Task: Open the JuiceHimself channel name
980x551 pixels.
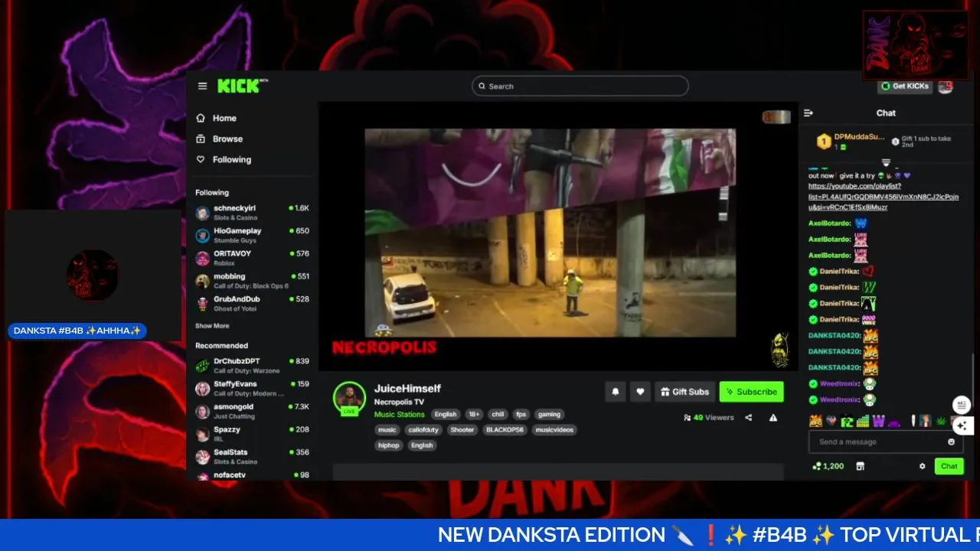Action: point(407,389)
